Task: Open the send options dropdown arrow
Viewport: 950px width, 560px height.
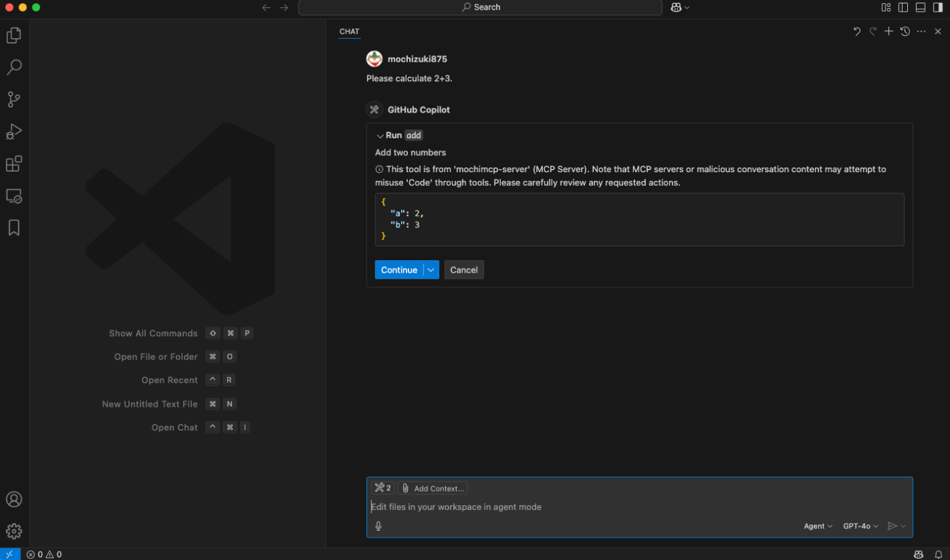Action: click(903, 526)
